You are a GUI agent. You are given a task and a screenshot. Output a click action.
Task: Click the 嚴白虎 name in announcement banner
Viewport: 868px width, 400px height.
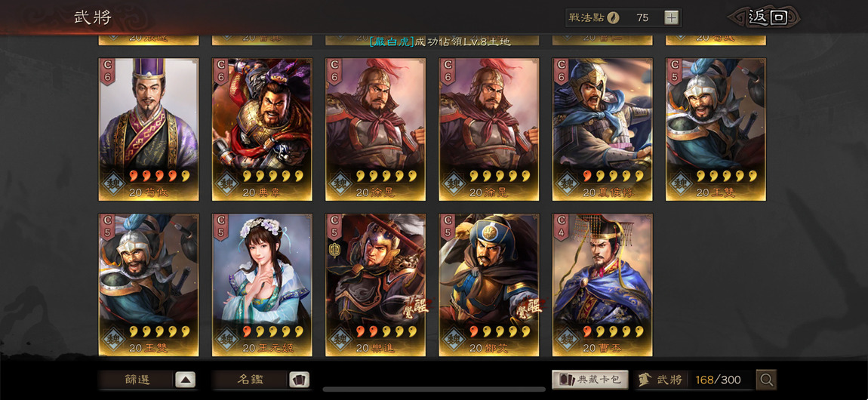click(x=392, y=42)
